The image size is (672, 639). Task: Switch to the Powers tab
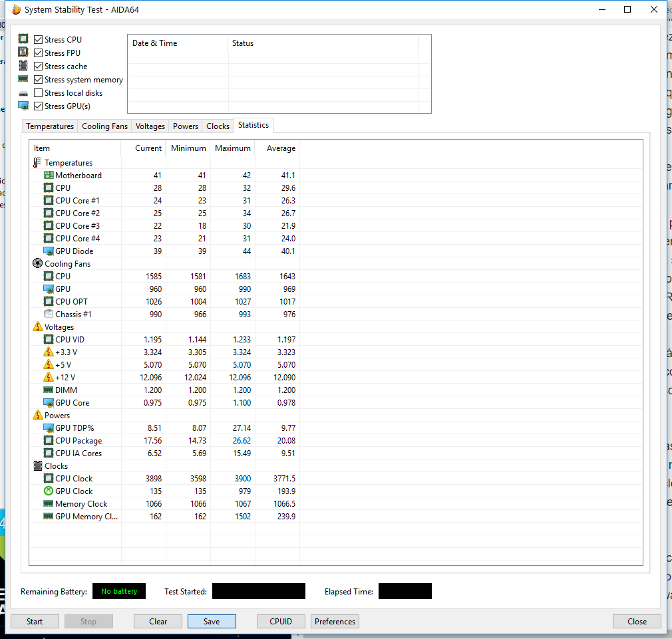(186, 126)
